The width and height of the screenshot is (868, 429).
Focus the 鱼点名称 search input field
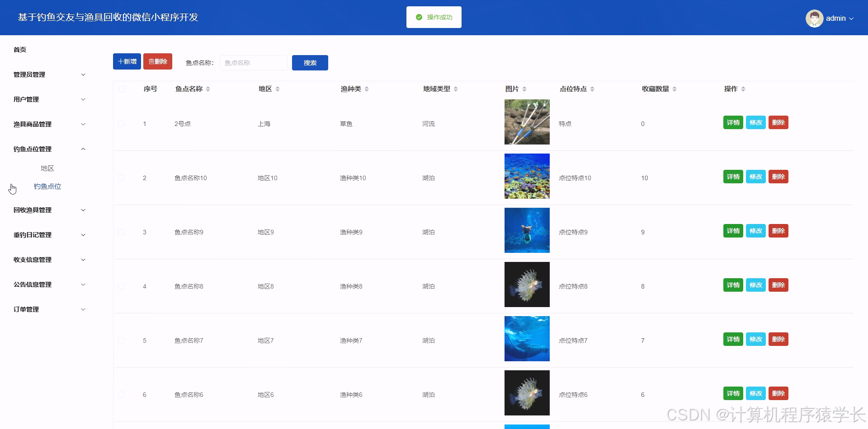254,63
